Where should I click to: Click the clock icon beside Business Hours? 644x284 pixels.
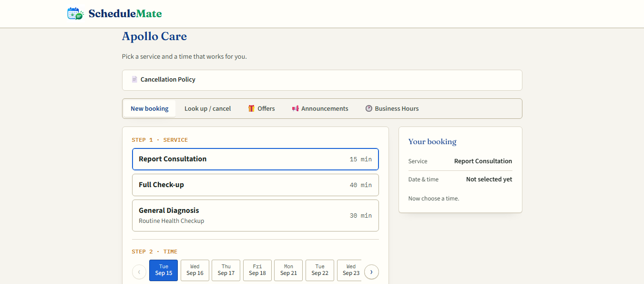[x=368, y=108]
